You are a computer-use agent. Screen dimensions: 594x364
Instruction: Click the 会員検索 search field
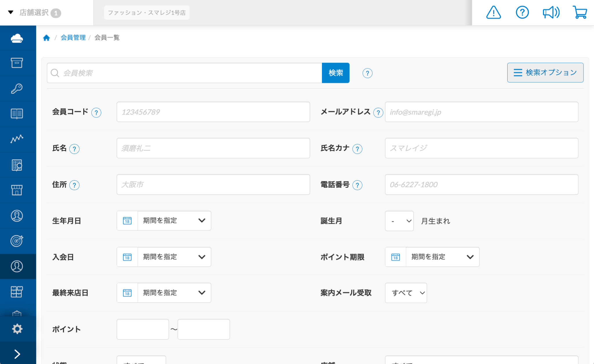click(186, 73)
